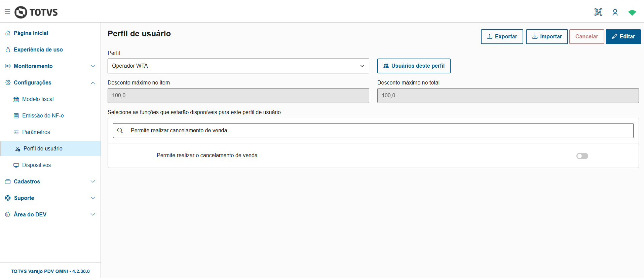Click the green connection status icon
This screenshot has width=644, height=278.
coord(632,13)
